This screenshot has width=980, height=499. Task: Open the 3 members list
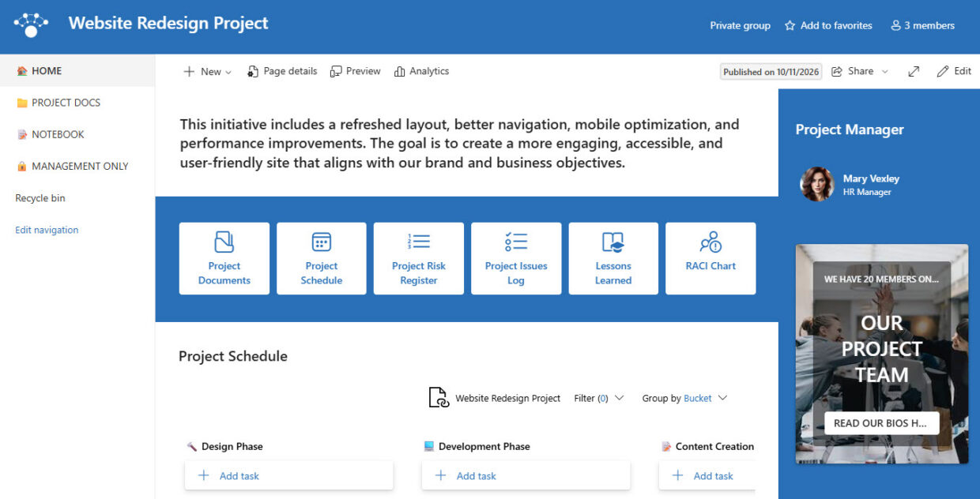click(922, 25)
